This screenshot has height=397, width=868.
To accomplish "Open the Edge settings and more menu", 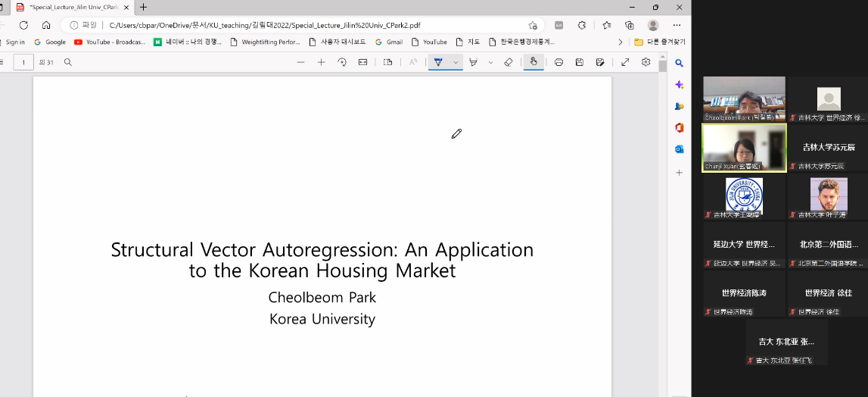I will click(677, 25).
